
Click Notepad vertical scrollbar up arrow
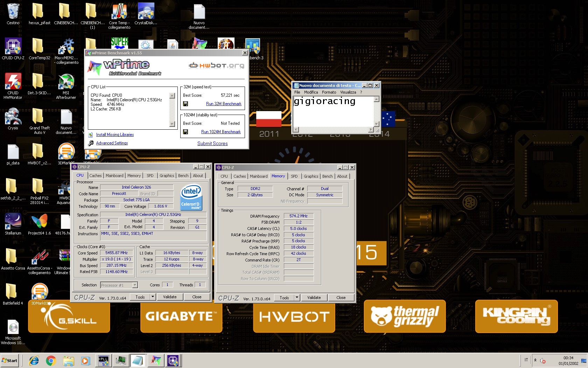[x=377, y=99]
